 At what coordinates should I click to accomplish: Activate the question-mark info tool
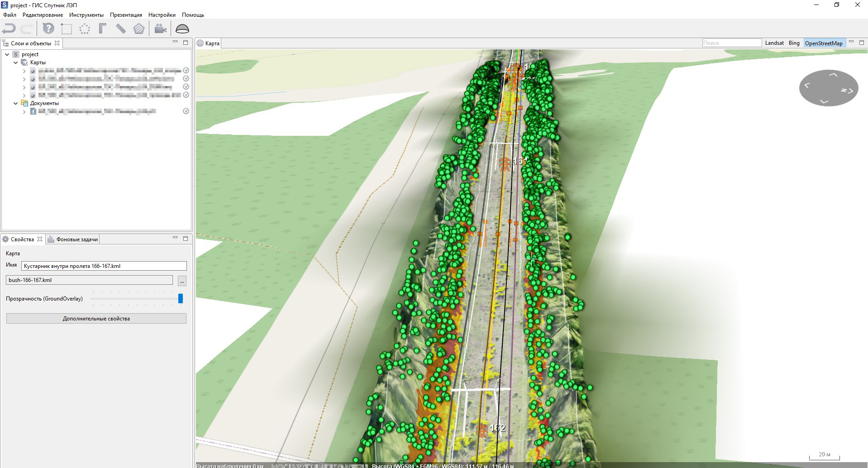(48, 29)
